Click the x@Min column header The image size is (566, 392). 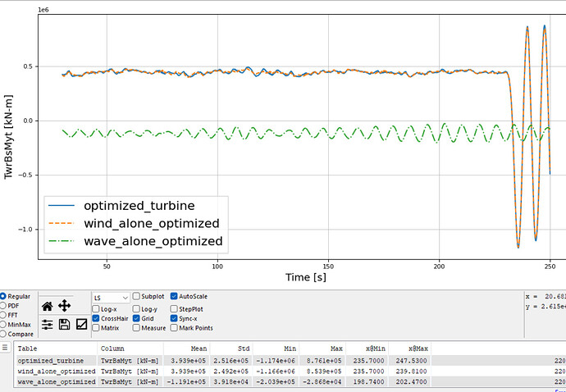click(x=367, y=349)
